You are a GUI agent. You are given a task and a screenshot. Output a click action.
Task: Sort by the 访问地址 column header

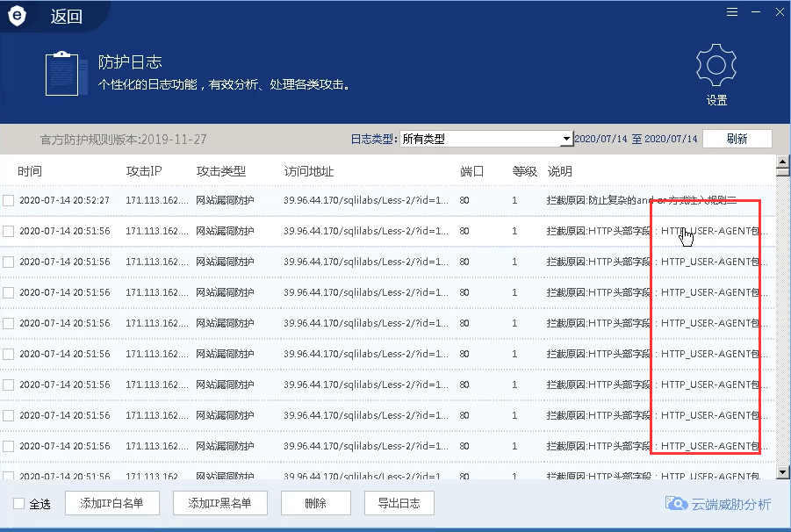(309, 171)
